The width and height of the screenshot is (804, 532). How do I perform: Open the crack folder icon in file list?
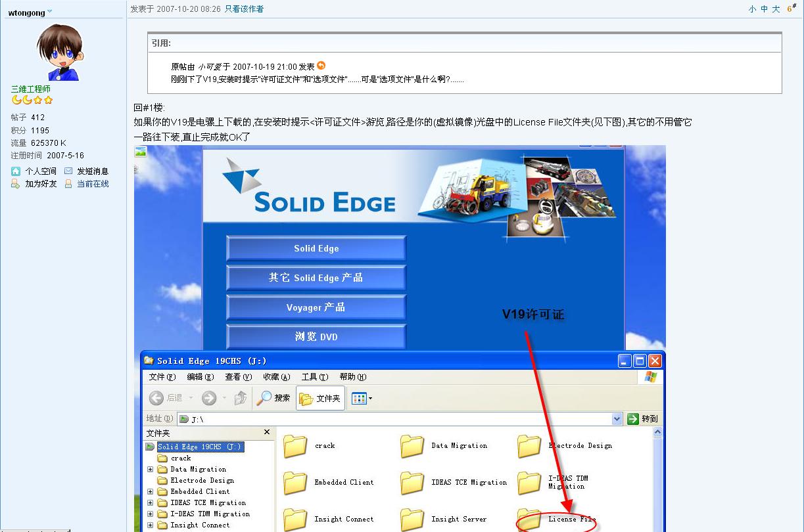tap(296, 446)
